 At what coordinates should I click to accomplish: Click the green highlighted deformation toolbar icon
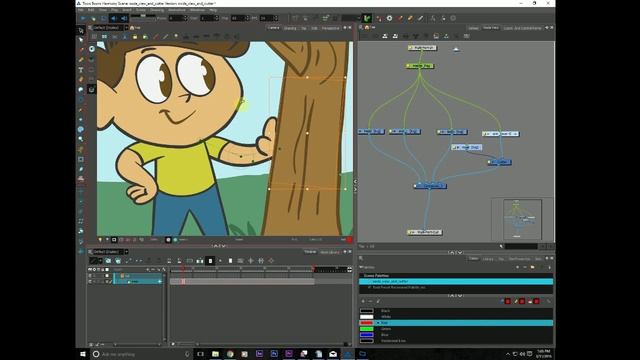tap(367, 18)
